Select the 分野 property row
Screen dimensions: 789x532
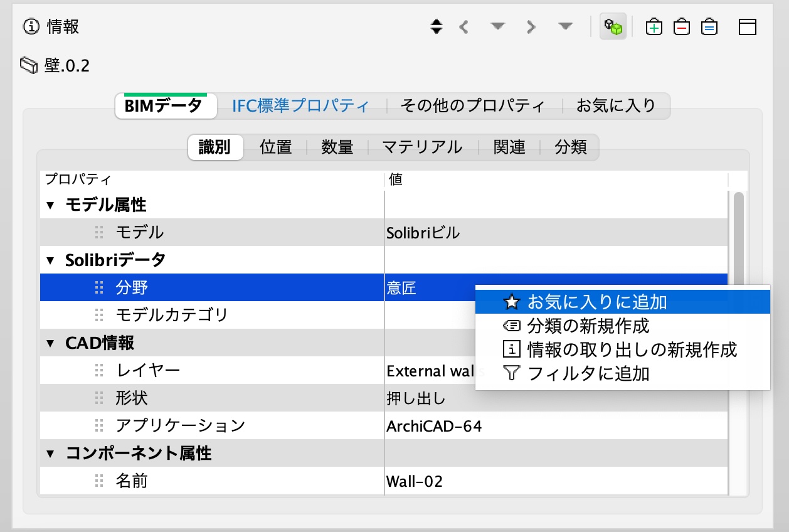[384, 288]
